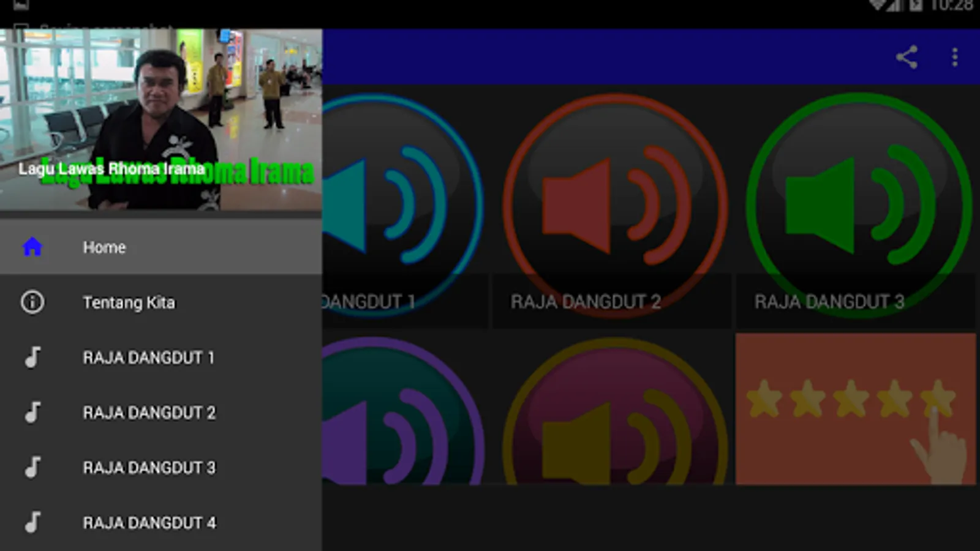
Task: Open the three-dot overflow menu
Action: coord(954,57)
